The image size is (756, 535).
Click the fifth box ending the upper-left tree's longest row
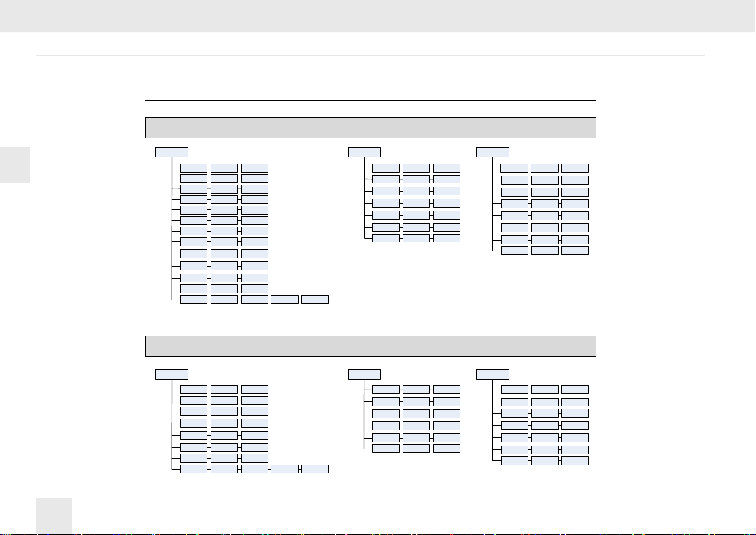coord(315,300)
